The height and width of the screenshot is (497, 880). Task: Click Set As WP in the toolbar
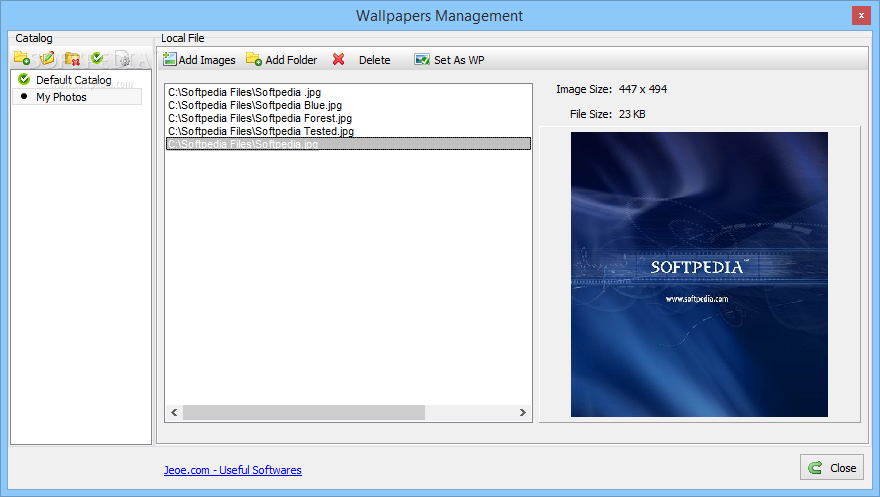[x=449, y=59]
